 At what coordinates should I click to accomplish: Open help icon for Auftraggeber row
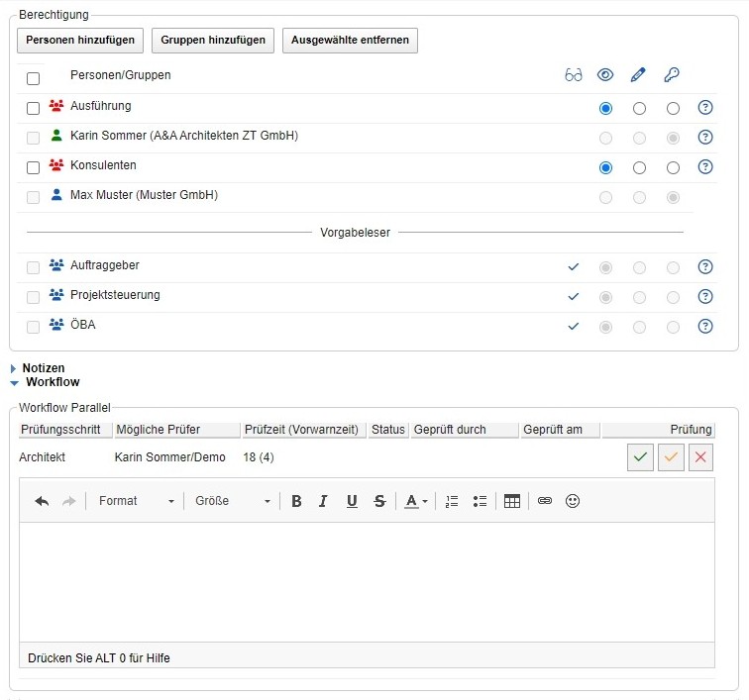(705, 266)
